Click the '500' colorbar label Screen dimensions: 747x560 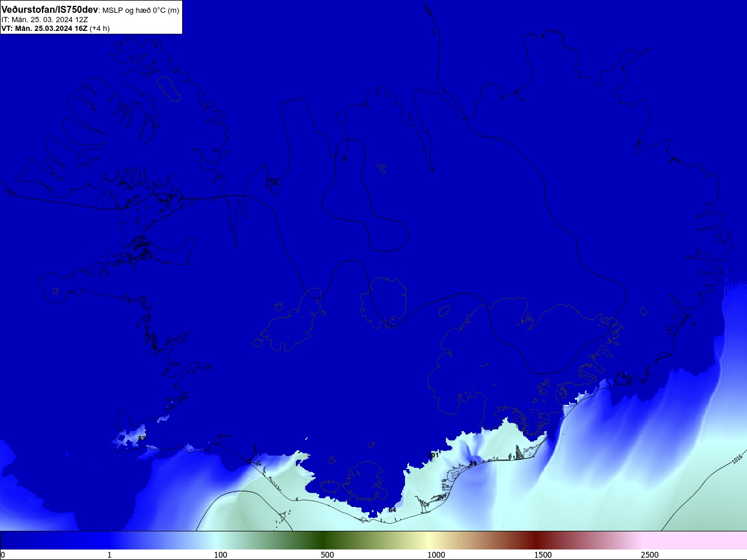(327, 555)
